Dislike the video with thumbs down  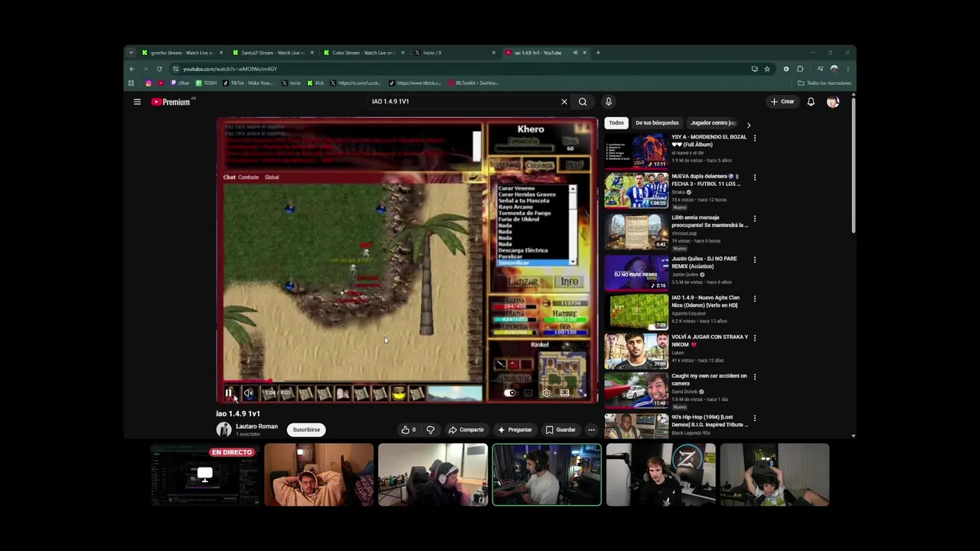click(x=430, y=430)
